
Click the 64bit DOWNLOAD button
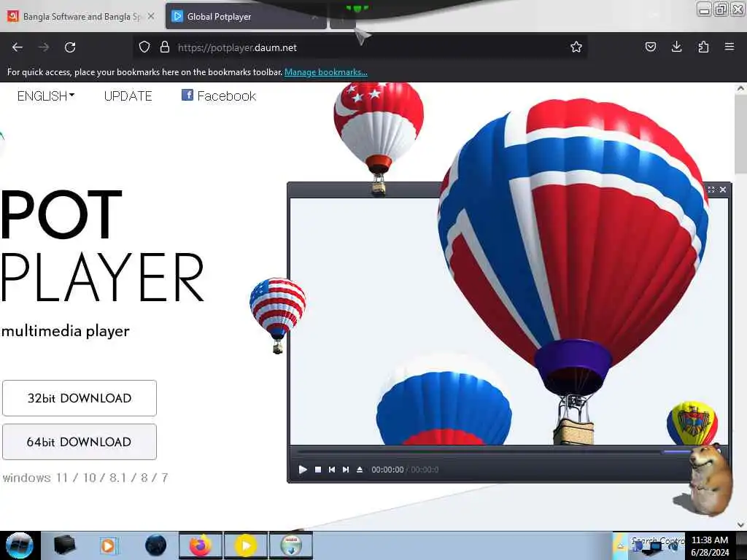tap(80, 442)
